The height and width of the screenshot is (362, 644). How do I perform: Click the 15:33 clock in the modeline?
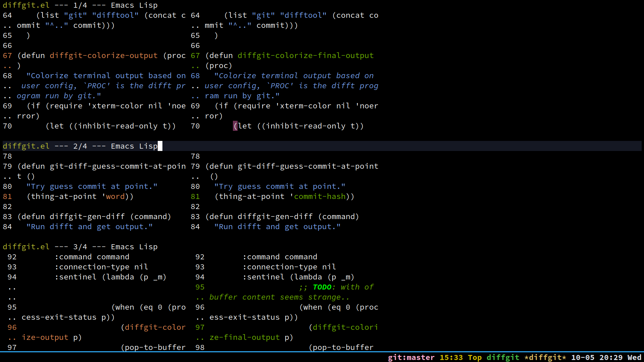point(451,358)
